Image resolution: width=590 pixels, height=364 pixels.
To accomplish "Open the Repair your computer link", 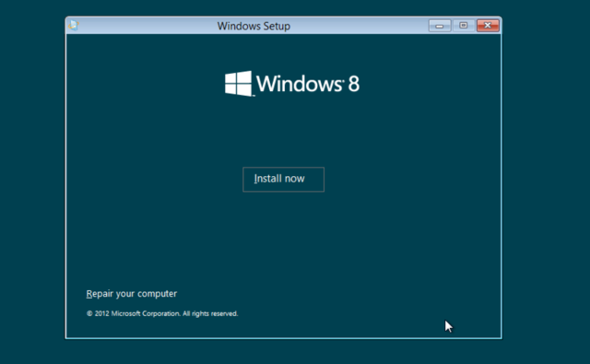I will click(131, 294).
